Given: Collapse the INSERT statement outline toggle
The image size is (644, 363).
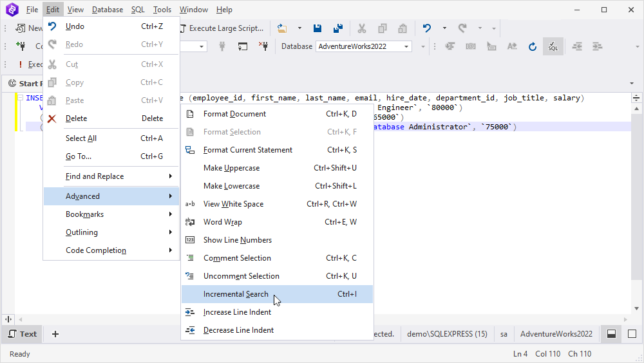Looking at the screenshot, I should pos(20,98).
